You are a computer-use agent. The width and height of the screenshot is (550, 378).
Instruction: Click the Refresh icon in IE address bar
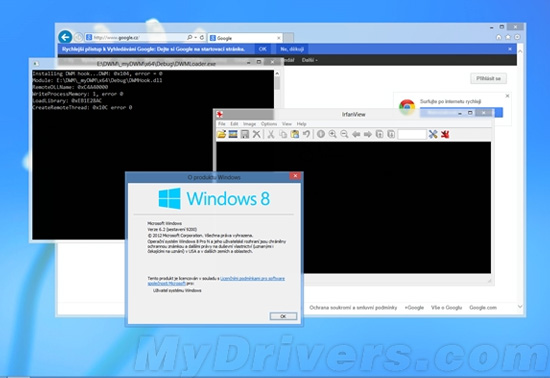(202, 37)
